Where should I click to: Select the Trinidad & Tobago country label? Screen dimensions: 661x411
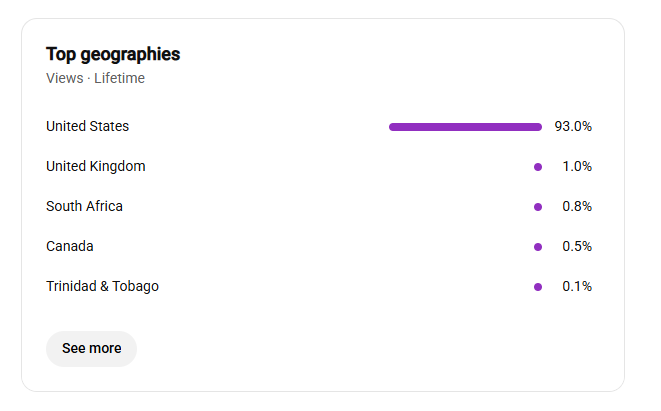(102, 286)
